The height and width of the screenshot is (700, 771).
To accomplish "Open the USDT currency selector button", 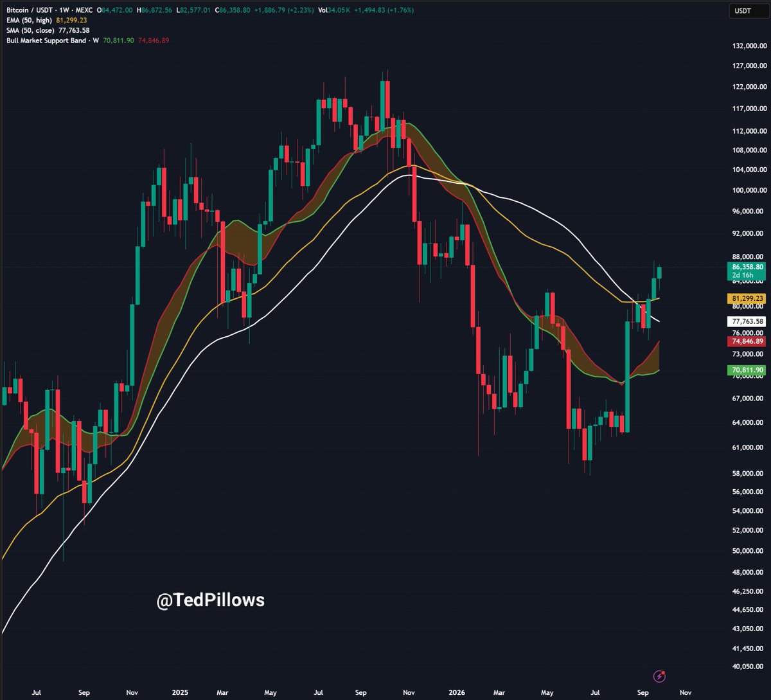I will [x=748, y=10].
